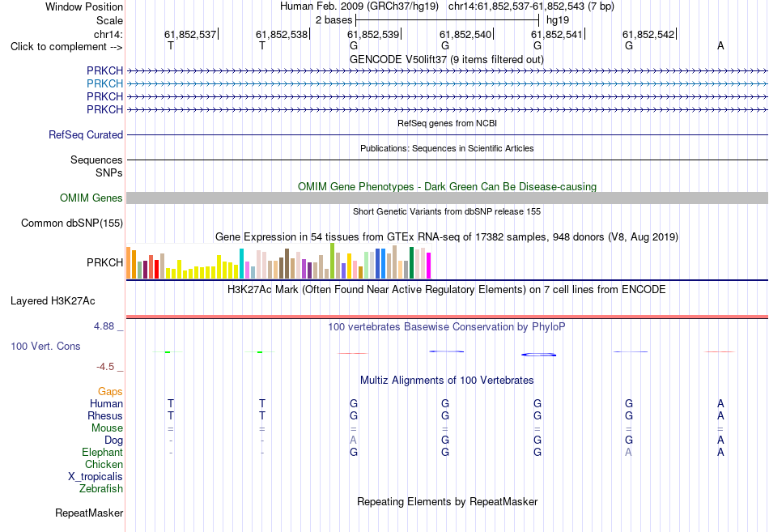Click the gray OMIM Genes bar
This screenshot has height=532, width=769.
pyautogui.click(x=447, y=198)
